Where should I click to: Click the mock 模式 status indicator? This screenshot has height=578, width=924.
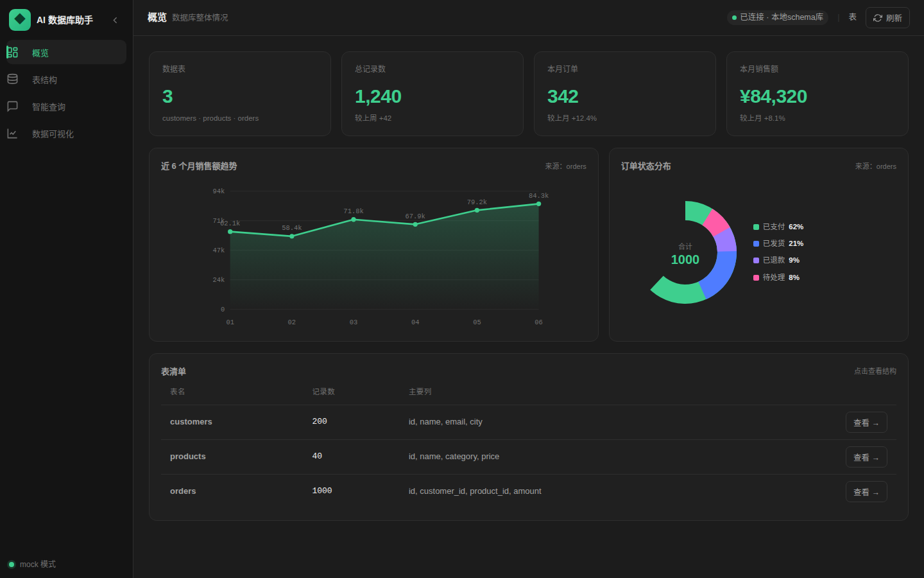pyautogui.click(x=32, y=565)
